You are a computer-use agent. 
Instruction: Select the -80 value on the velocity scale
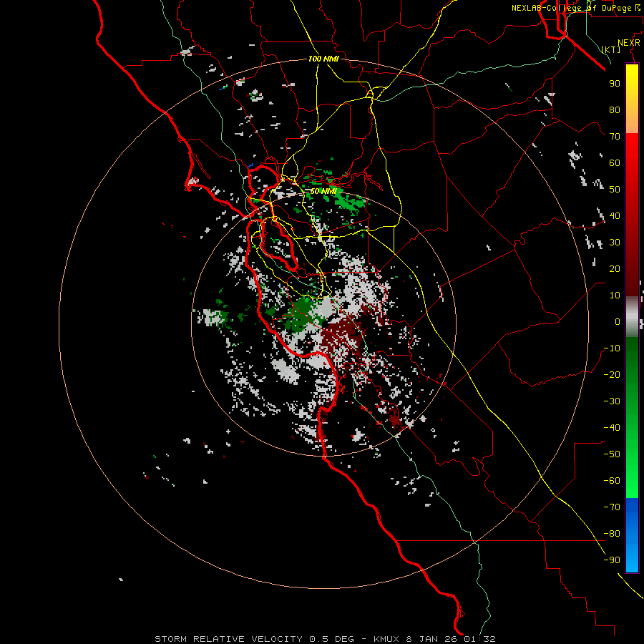point(612,534)
